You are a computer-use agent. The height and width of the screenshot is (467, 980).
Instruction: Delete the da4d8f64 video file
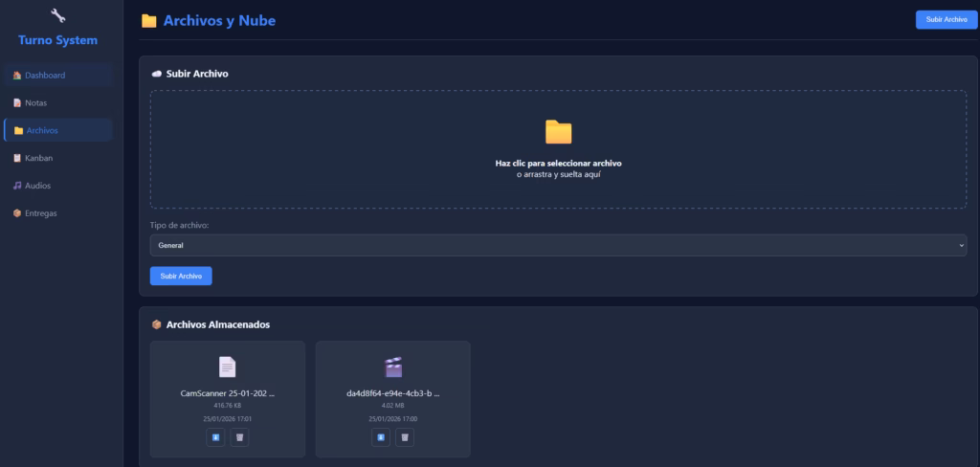tap(405, 437)
